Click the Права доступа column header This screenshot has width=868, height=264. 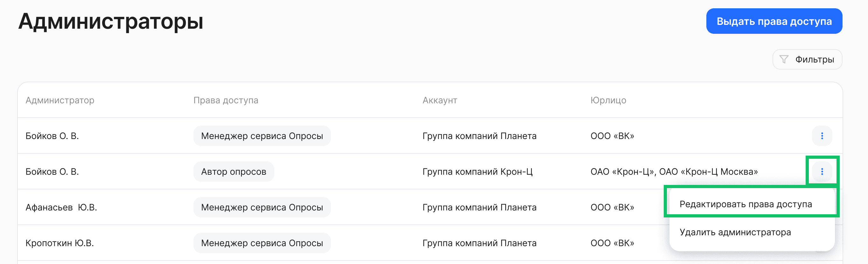[x=226, y=100]
